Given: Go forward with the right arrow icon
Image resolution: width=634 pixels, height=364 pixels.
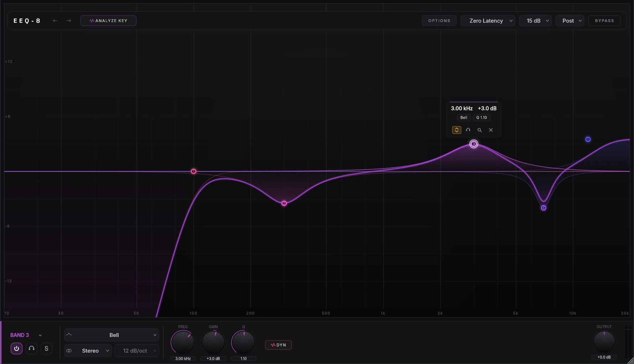Looking at the screenshot, I should point(69,21).
